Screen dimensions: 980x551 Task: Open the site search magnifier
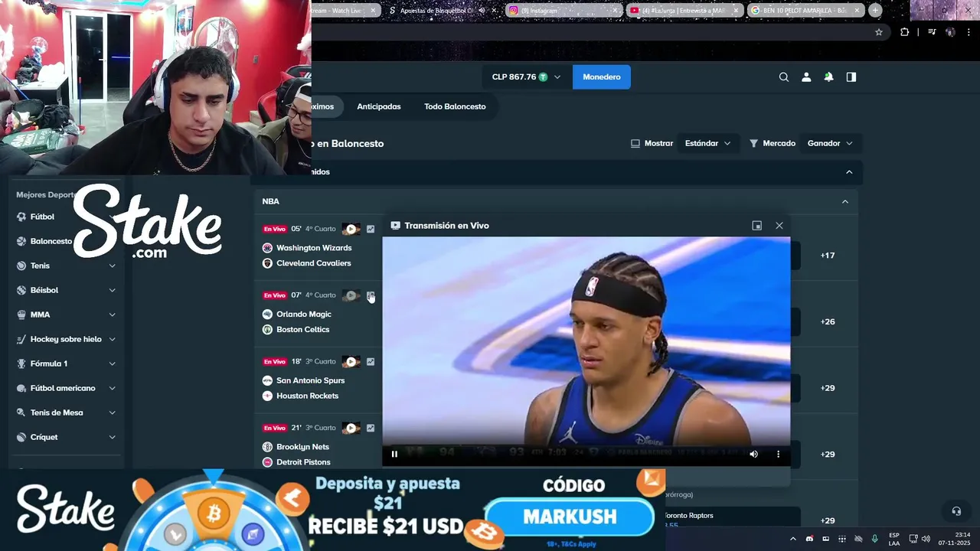pos(783,77)
